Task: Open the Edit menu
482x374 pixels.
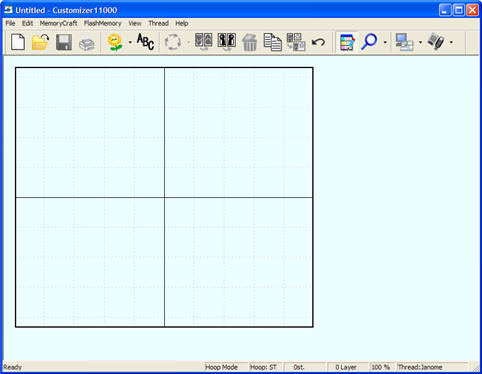Action: coord(27,23)
